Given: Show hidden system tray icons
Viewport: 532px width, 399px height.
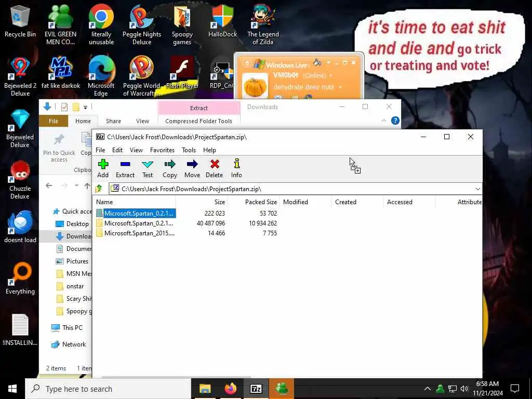Looking at the screenshot, I should click(x=428, y=389).
